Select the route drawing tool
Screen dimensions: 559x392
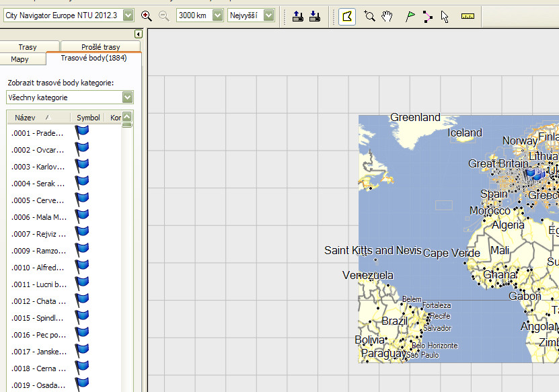click(427, 16)
